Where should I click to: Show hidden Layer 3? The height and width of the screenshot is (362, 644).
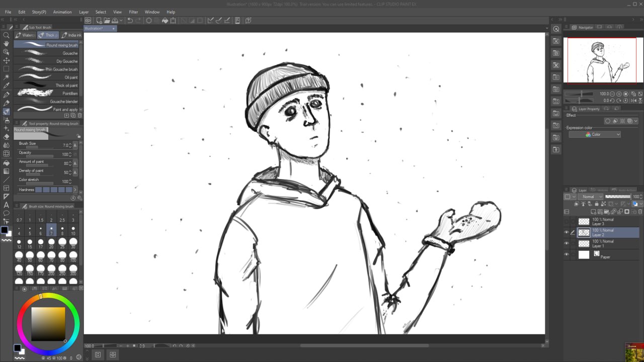click(567, 221)
